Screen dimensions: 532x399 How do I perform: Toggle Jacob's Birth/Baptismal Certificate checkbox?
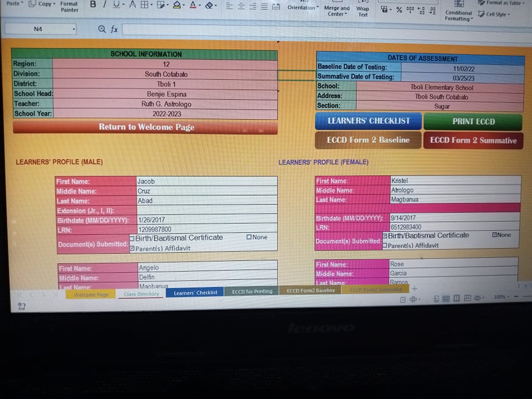pos(132,238)
